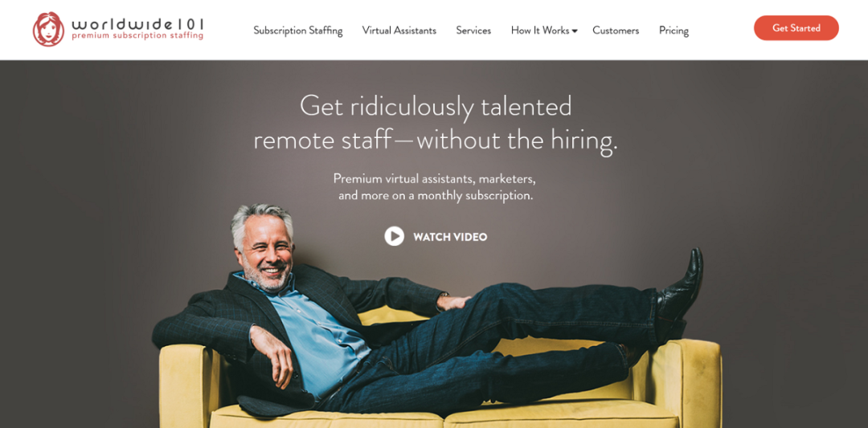868x428 pixels.
Task: Click the WATCH VIDEO text label
Action: [x=450, y=237]
